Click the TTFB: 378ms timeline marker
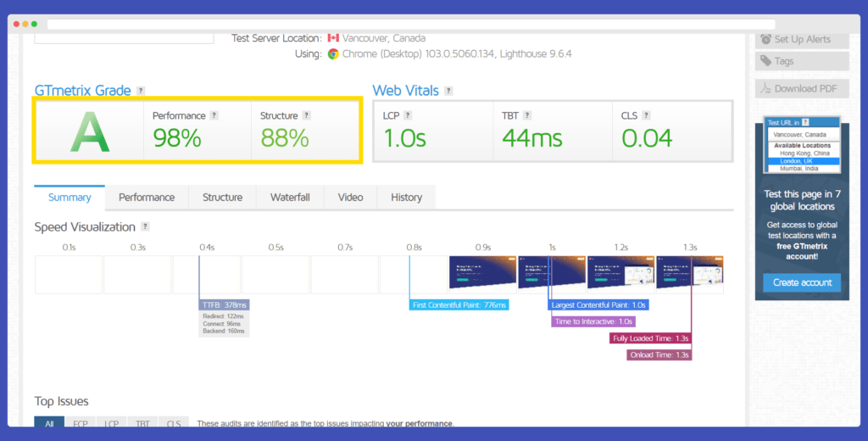Image resolution: width=868 pixels, height=441 pixels. coord(224,304)
